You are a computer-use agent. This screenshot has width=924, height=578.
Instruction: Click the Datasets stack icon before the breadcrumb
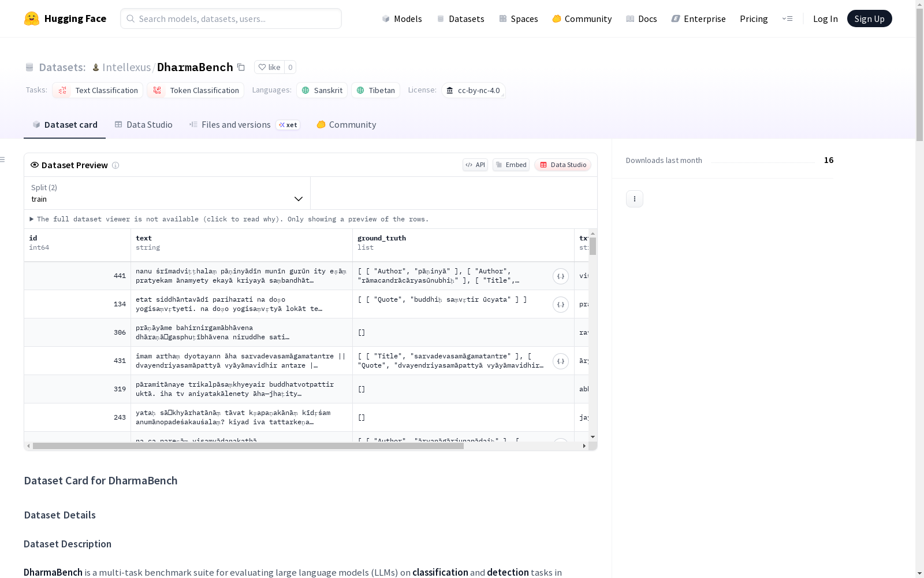tap(29, 67)
